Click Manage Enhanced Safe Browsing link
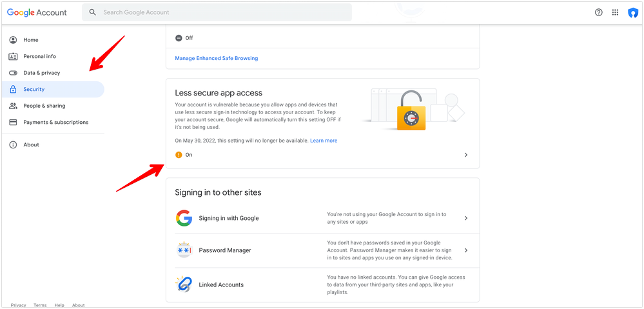Image resolution: width=644 pixels, height=309 pixels. tap(217, 58)
